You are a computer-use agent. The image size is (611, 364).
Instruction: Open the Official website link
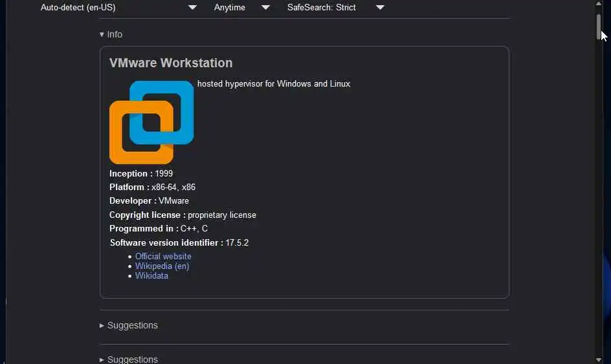(x=163, y=256)
